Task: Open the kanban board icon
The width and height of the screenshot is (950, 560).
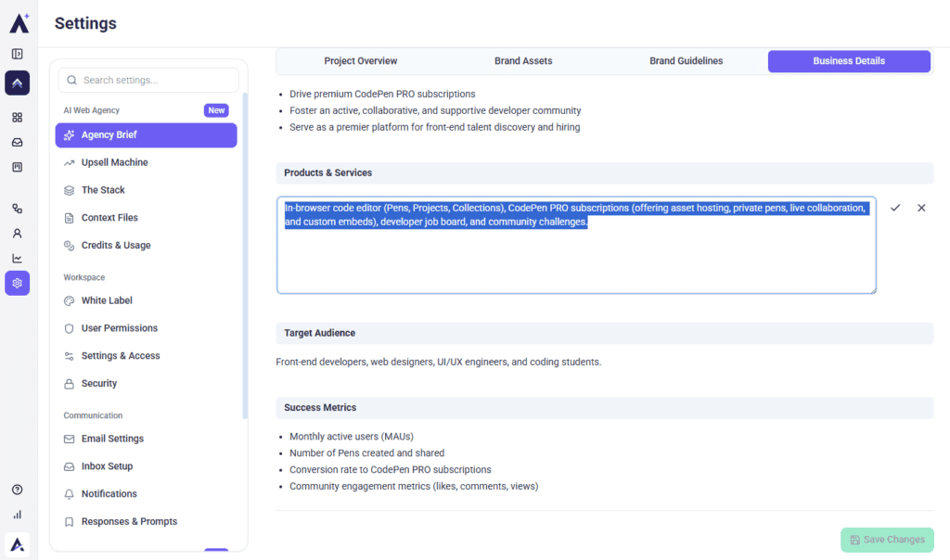Action: (x=17, y=167)
